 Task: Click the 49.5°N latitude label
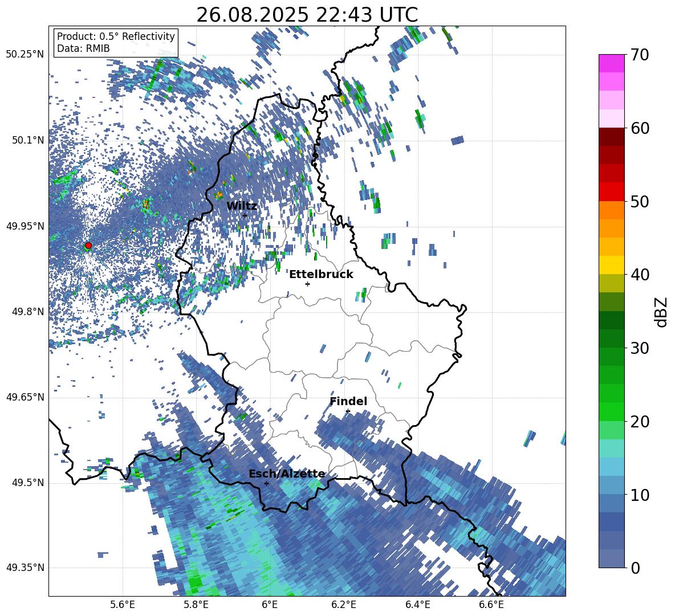click(29, 483)
